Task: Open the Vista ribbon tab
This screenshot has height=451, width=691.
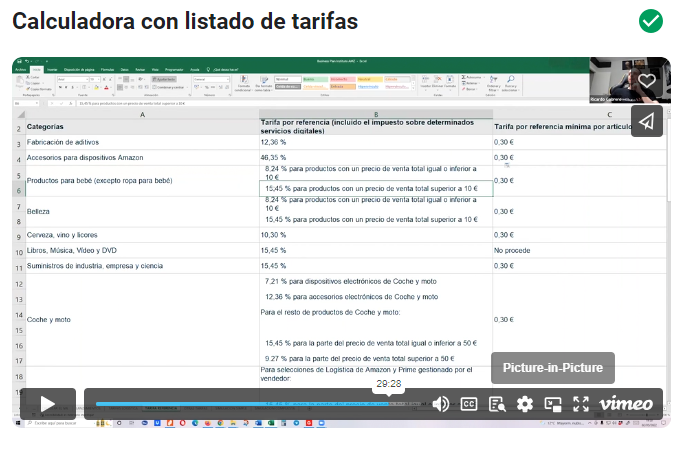Action: pos(155,70)
